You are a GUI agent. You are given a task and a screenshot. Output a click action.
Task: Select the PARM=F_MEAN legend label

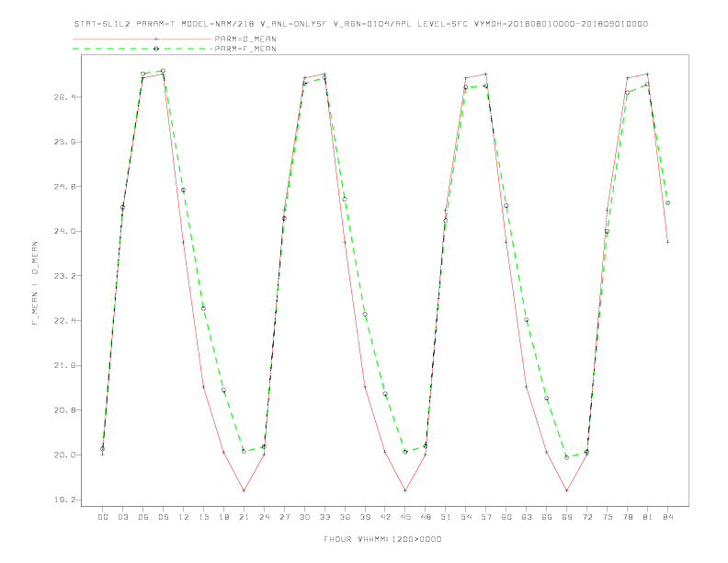(245, 49)
